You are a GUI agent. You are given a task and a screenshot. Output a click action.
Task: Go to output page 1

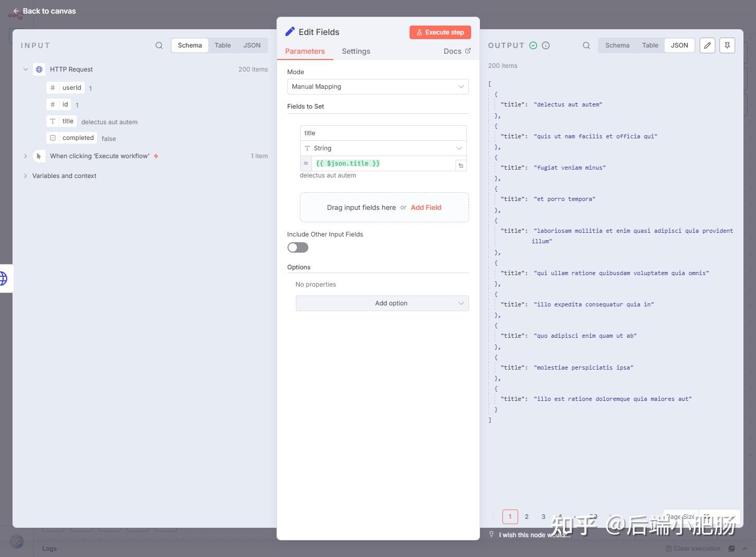[x=510, y=517]
